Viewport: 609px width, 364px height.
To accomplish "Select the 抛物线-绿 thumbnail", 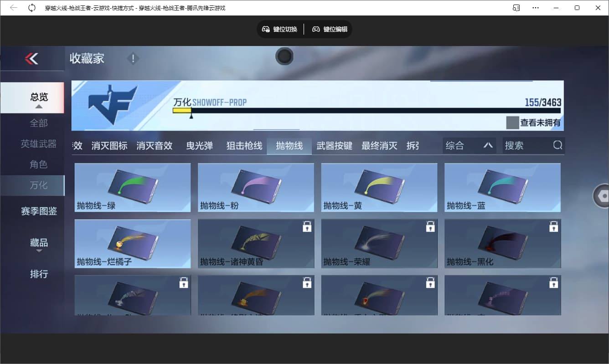I will click(132, 187).
